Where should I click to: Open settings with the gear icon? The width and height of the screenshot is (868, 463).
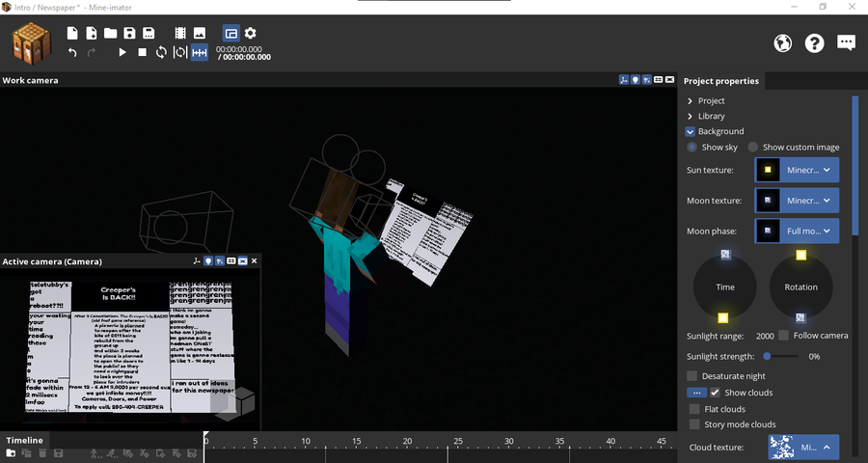[x=250, y=33]
